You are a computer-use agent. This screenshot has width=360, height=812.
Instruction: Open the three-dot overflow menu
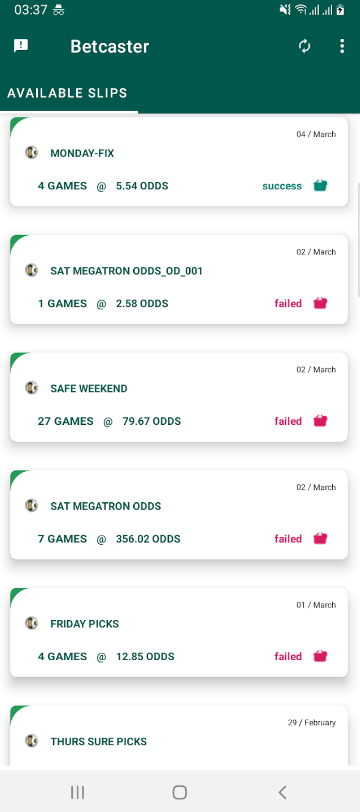pyautogui.click(x=342, y=46)
